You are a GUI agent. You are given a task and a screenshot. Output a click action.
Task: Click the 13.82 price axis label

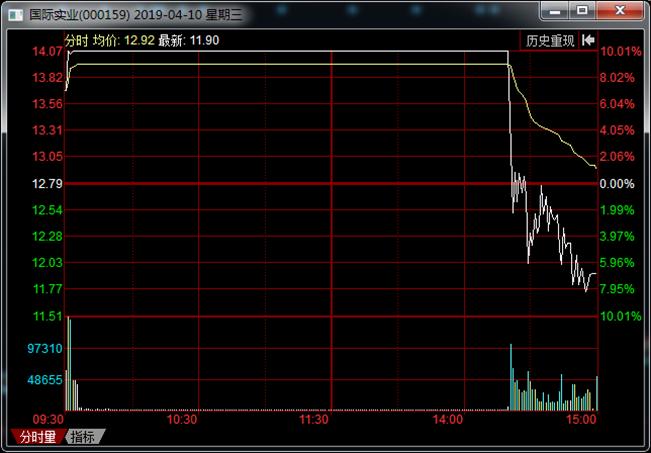[x=47, y=78]
